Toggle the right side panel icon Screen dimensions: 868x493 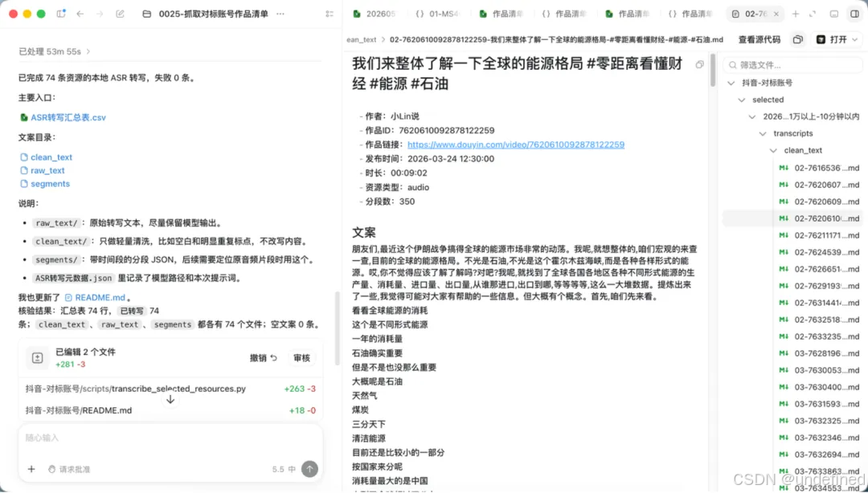(854, 14)
